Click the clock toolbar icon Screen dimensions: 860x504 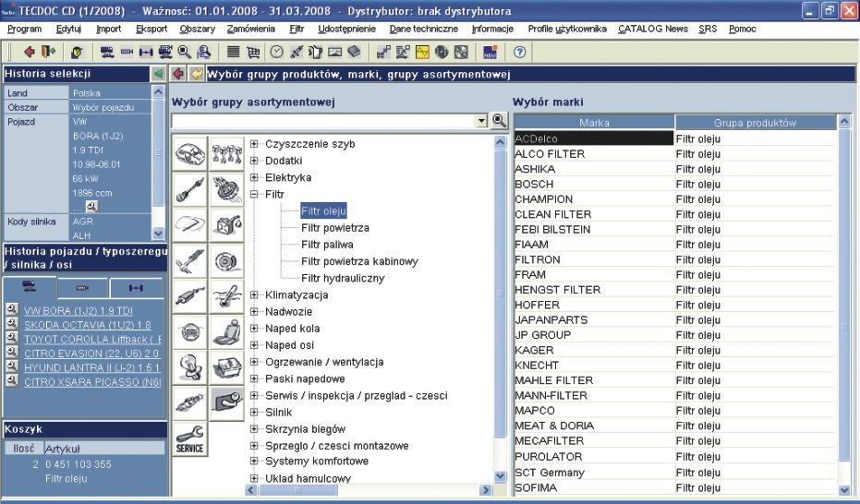pos(276,52)
